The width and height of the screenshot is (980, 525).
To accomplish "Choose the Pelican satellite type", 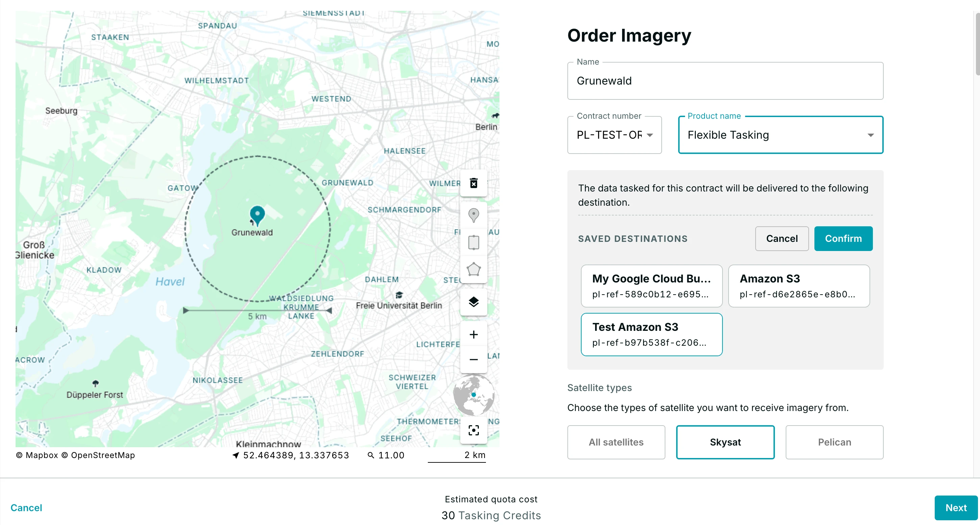I will (x=834, y=442).
